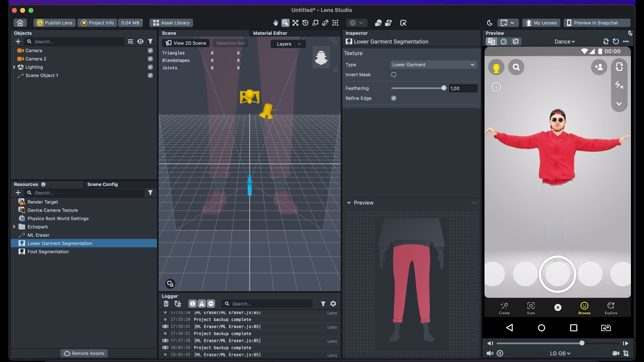This screenshot has width=644, height=362.
Task: Add new object in Objects panel
Action: pos(18,42)
